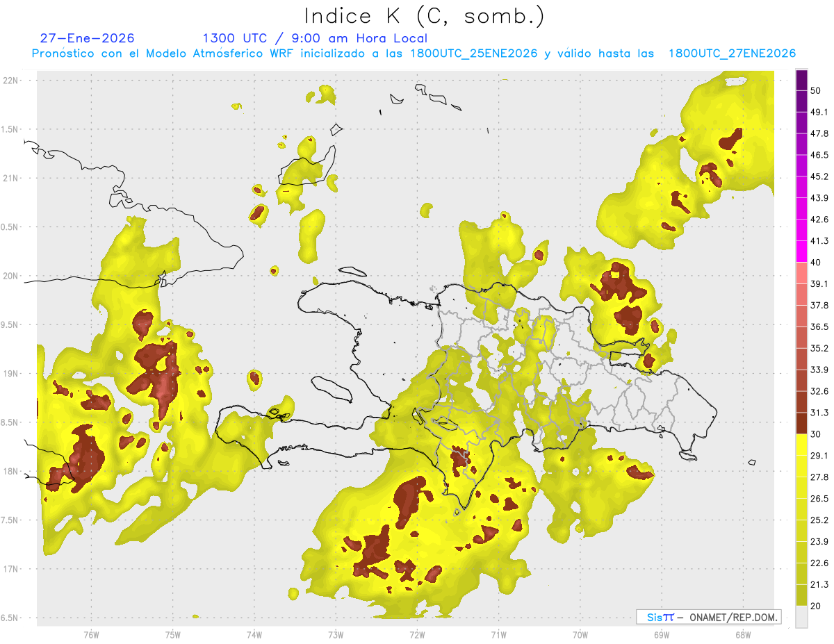Click the colorbar value label 21.3
Image resolution: width=834 pixels, height=644 pixels.
click(x=819, y=585)
